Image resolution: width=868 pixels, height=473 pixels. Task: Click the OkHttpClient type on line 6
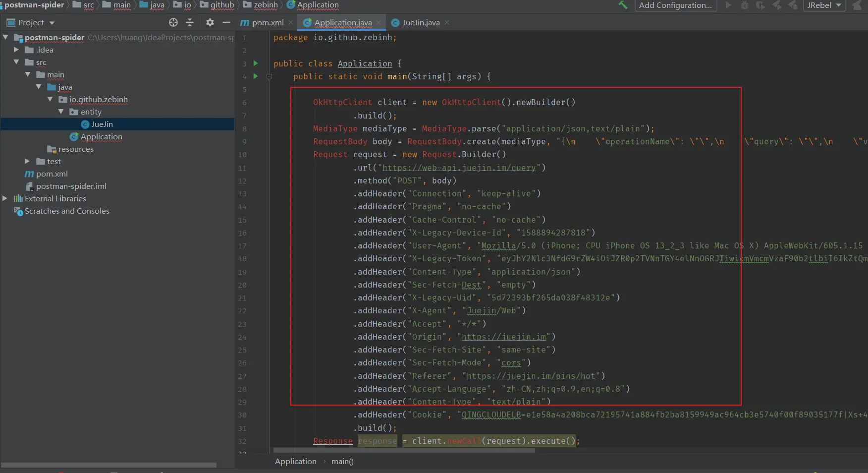(x=342, y=102)
